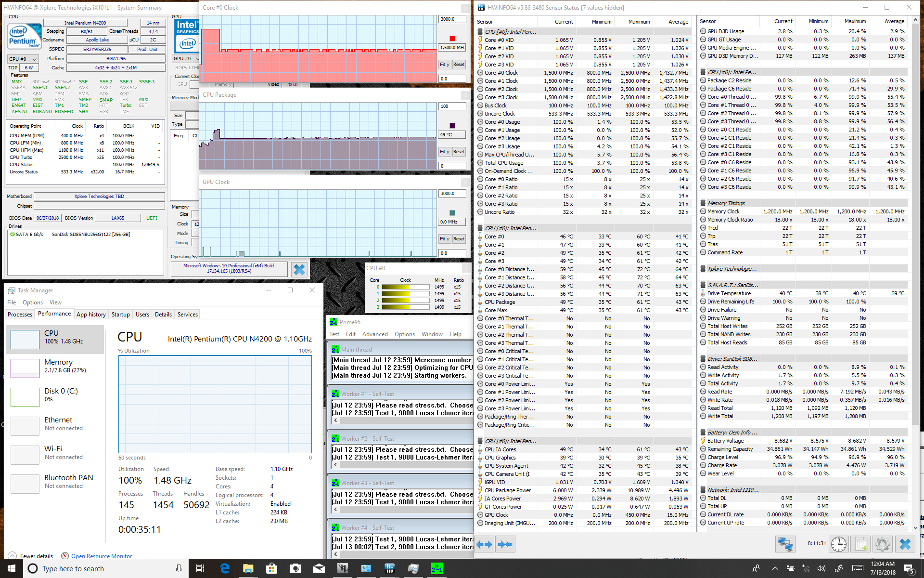
Task: Open Microsoft Store from the taskbar
Action: [x=271, y=568]
